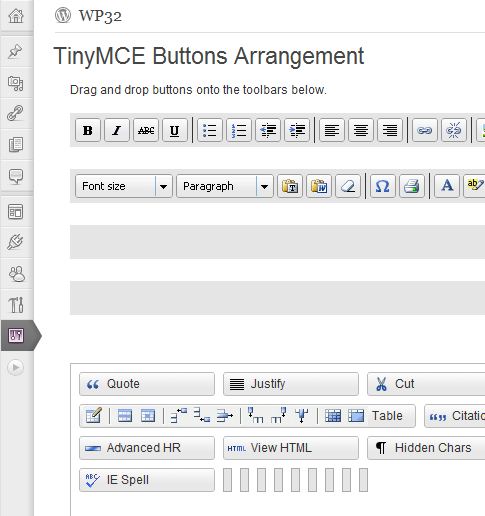This screenshot has width=485, height=516.
Task: Click the View HTML button
Action: tap(291, 448)
